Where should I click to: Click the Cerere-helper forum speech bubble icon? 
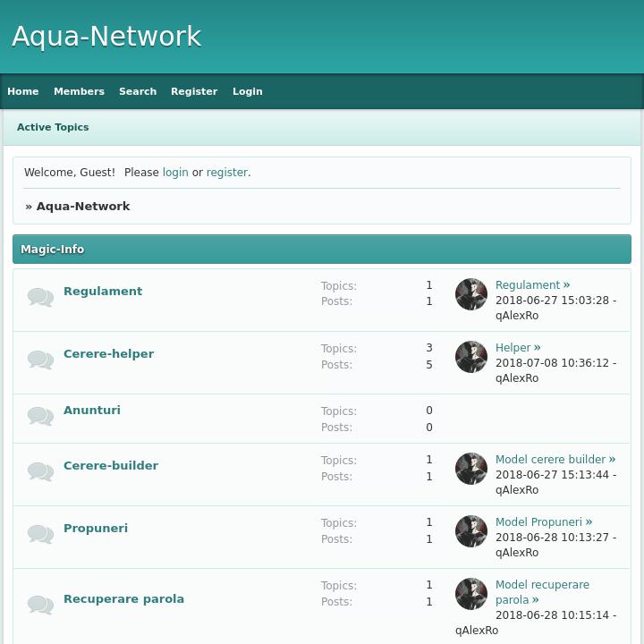[40, 360]
